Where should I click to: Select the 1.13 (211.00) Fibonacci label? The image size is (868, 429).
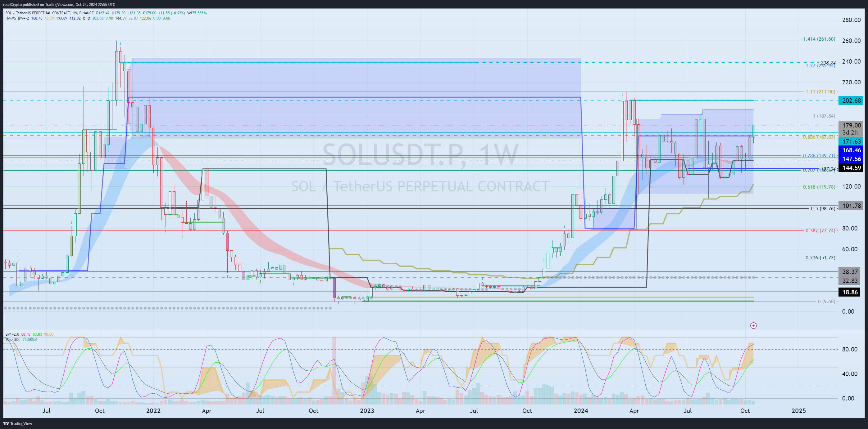click(820, 92)
